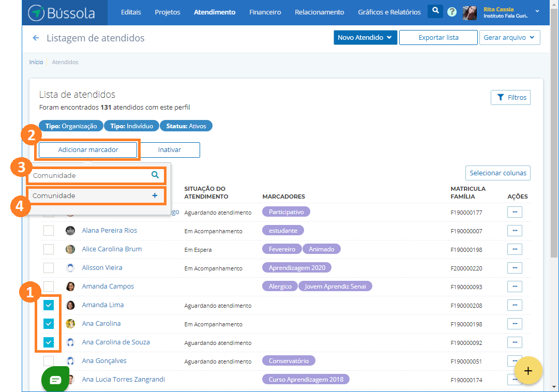Click the page vertical scrollbar
This screenshot has height=392, width=559.
tap(554, 133)
